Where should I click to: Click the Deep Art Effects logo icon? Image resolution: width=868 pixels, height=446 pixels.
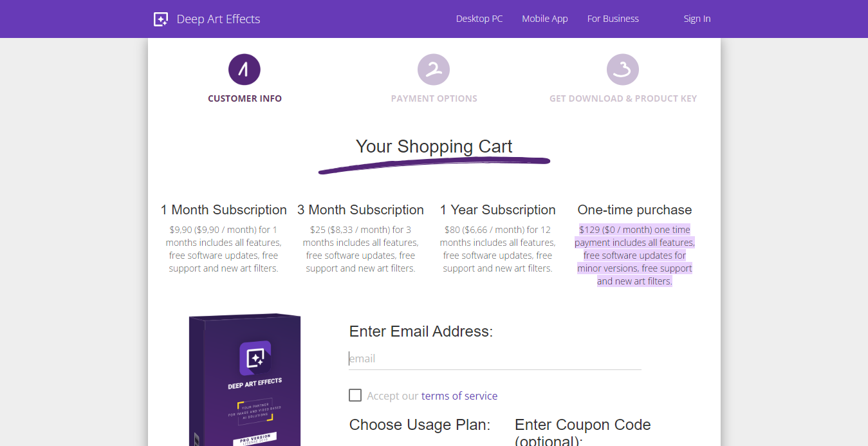[161, 19]
